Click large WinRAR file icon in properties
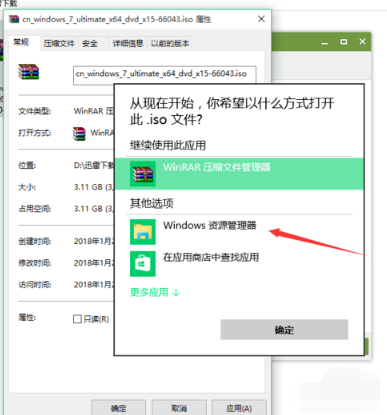Screen dimensions: 387x415 click(x=29, y=72)
